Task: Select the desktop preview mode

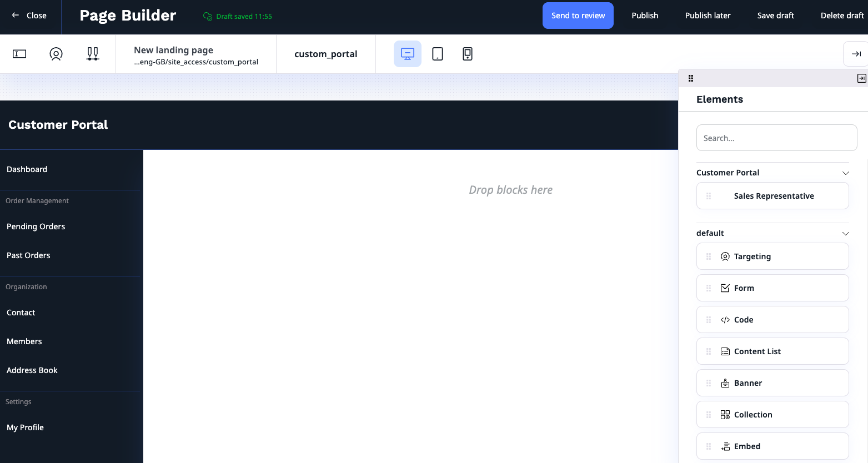Action: coord(408,53)
